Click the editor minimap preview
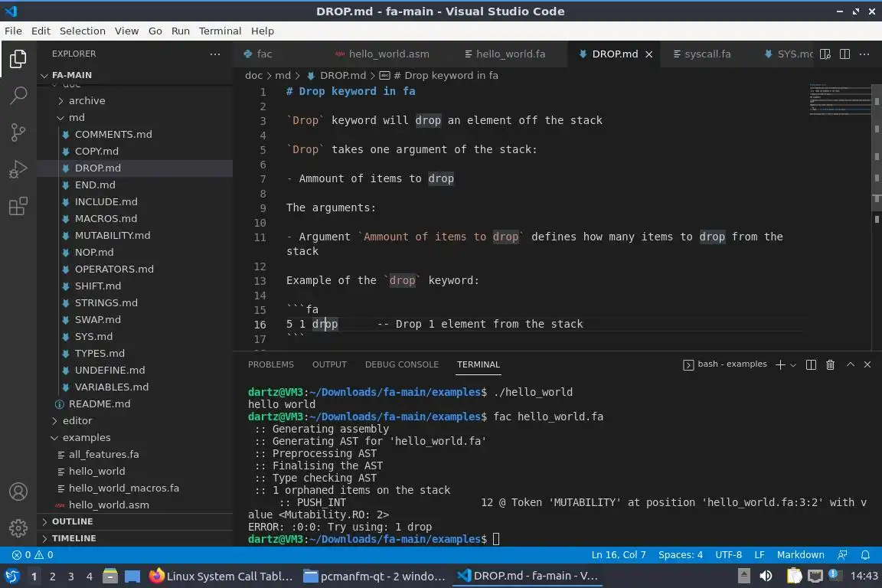This screenshot has width=882, height=588. pyautogui.click(x=840, y=100)
